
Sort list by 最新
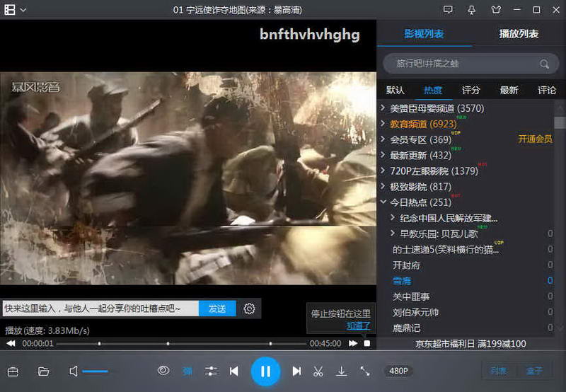(509, 90)
